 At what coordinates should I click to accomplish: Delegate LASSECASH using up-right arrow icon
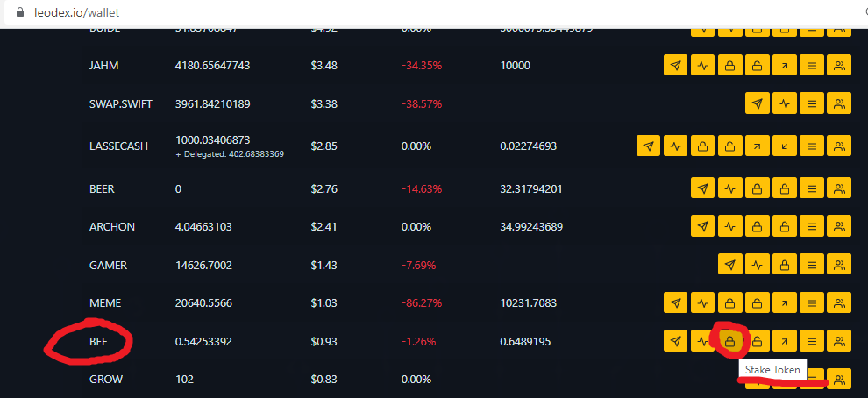pyautogui.click(x=757, y=146)
